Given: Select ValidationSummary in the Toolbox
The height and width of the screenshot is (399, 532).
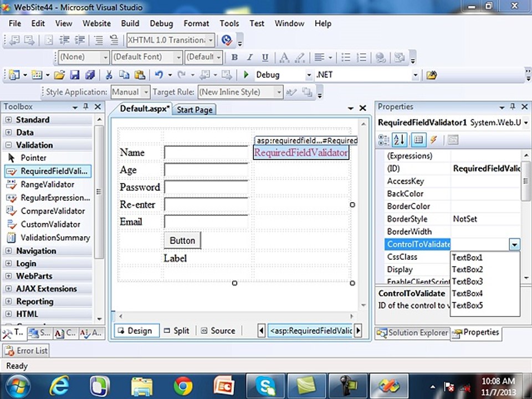Looking at the screenshot, I should 48,238.
